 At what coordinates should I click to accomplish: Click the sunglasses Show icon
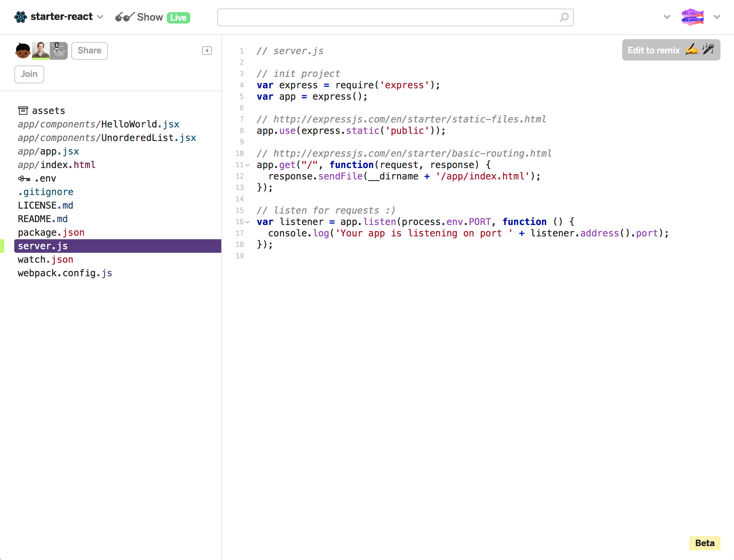[125, 17]
